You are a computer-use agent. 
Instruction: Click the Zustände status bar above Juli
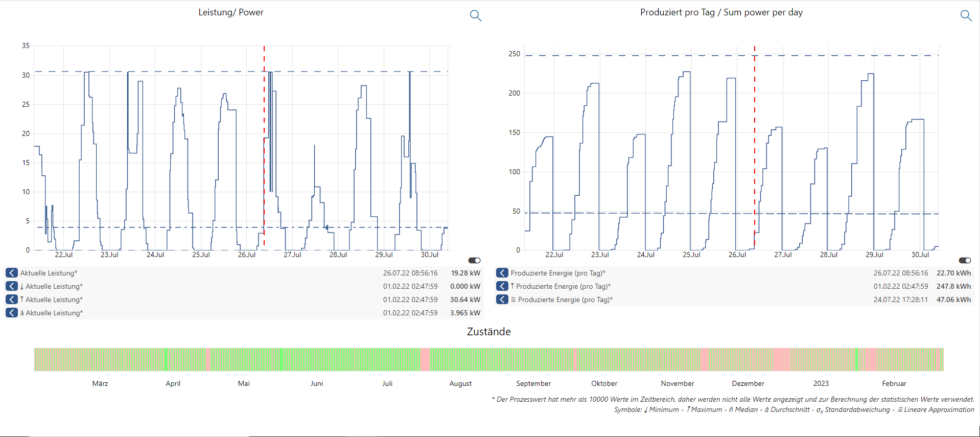[x=387, y=360]
